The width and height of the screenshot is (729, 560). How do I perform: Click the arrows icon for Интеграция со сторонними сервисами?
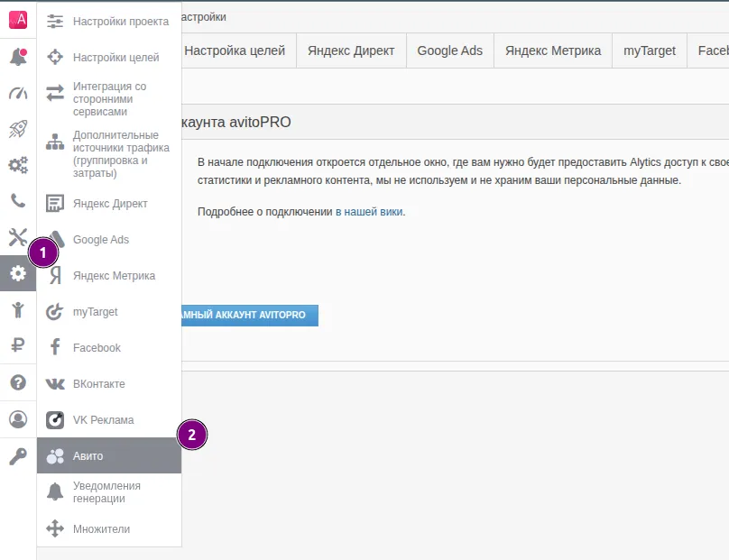pyautogui.click(x=55, y=93)
